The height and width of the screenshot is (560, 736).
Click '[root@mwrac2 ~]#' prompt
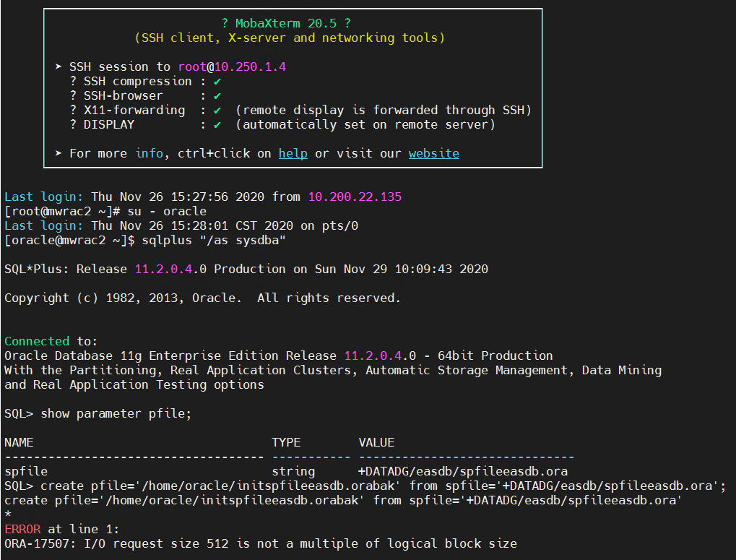pyautogui.click(x=62, y=211)
